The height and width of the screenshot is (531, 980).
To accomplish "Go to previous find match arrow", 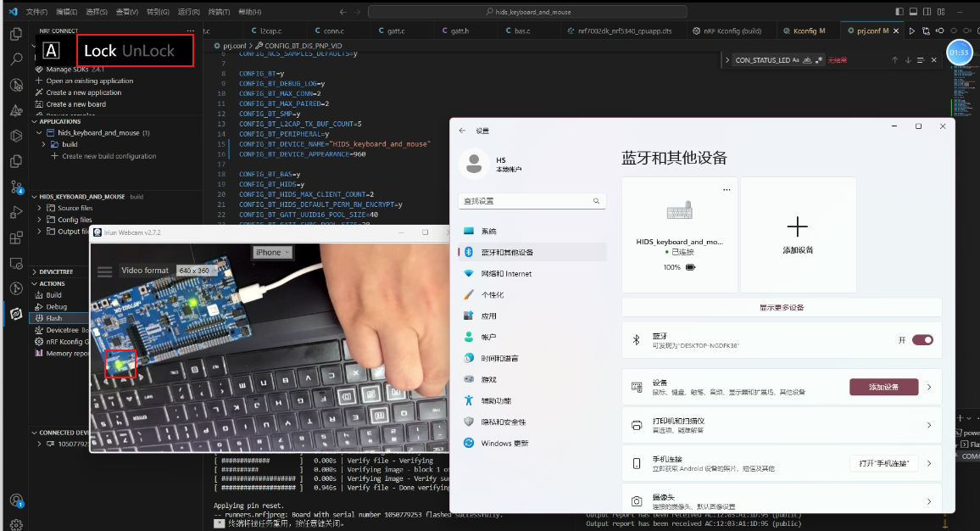I will (894, 60).
